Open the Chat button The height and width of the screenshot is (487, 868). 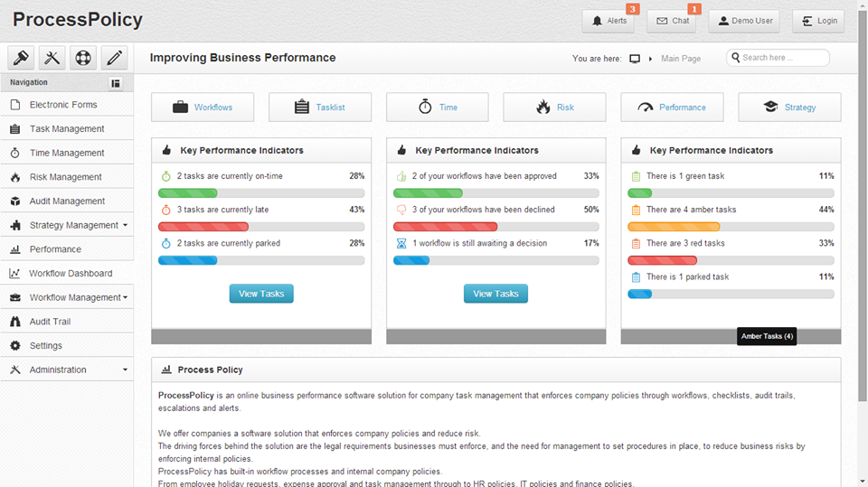pyautogui.click(x=673, y=21)
